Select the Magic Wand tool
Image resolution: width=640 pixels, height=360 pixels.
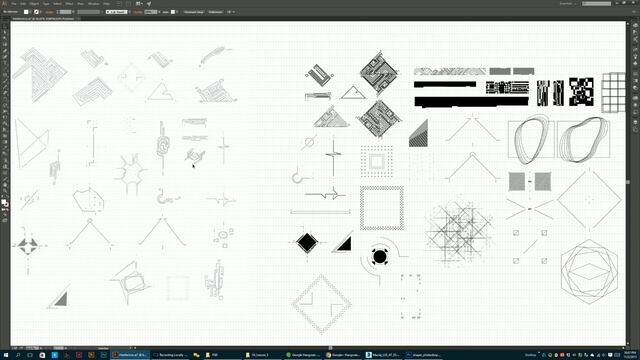tap(5, 39)
